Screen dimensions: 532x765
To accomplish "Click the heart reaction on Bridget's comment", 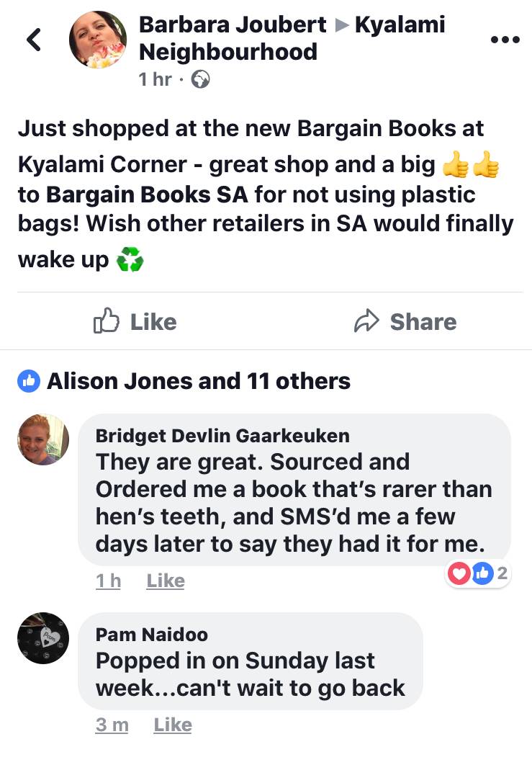I will (x=459, y=573).
